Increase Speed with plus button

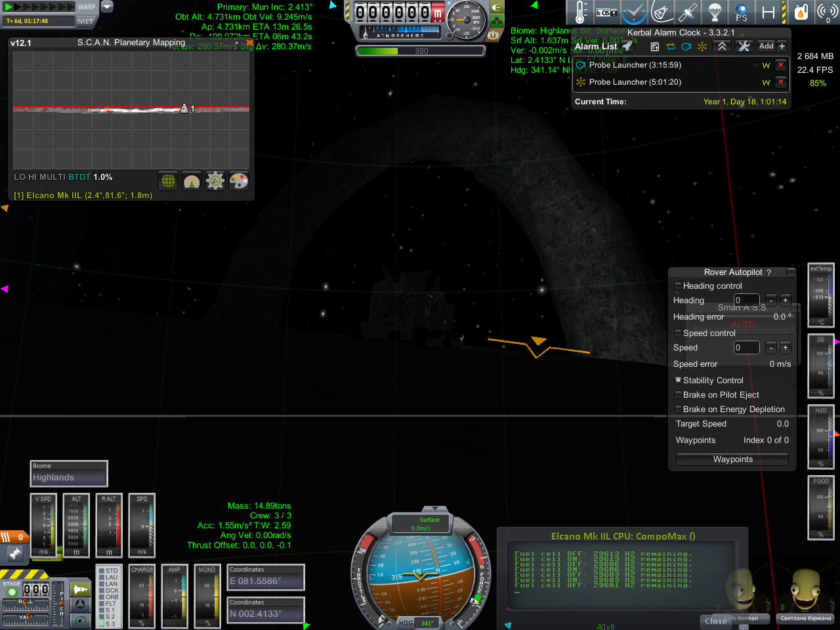click(x=786, y=348)
